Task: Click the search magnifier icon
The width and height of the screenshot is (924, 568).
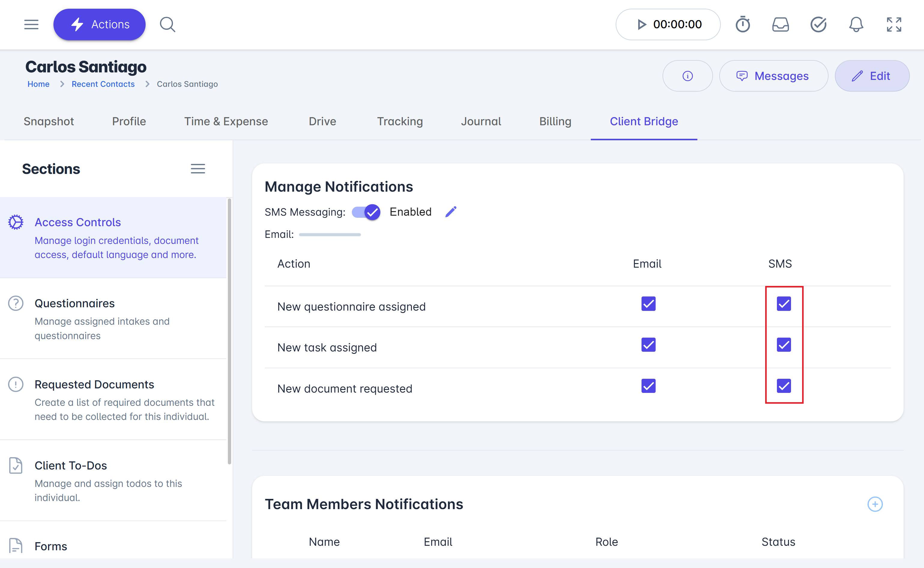Action: 168,24
